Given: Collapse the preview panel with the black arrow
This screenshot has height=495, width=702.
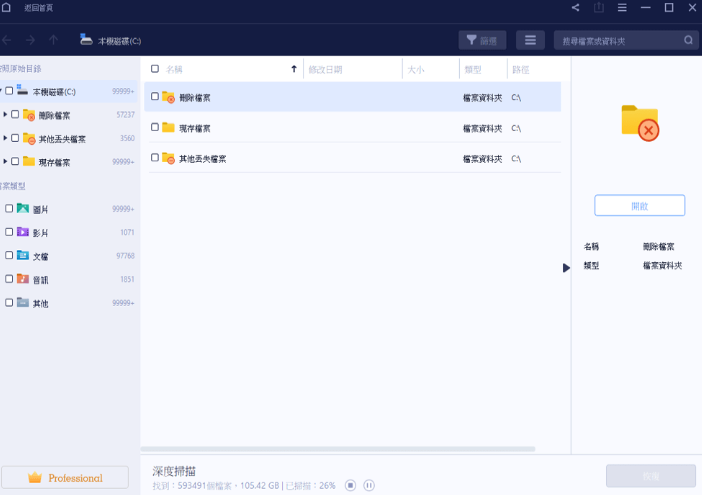Looking at the screenshot, I should (x=566, y=268).
